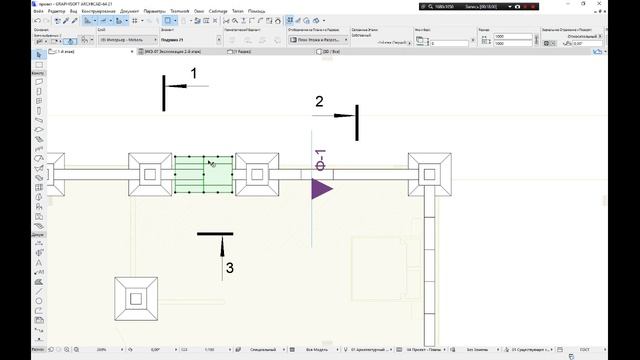Select the Text tool
Viewport: 640px width, 360px height.
(x=39, y=262)
